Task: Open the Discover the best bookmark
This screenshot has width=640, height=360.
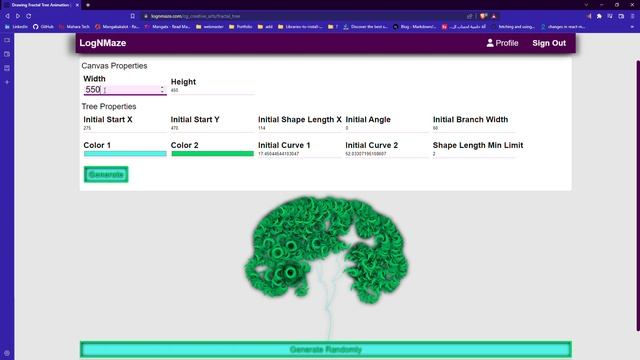Action: pos(366,27)
